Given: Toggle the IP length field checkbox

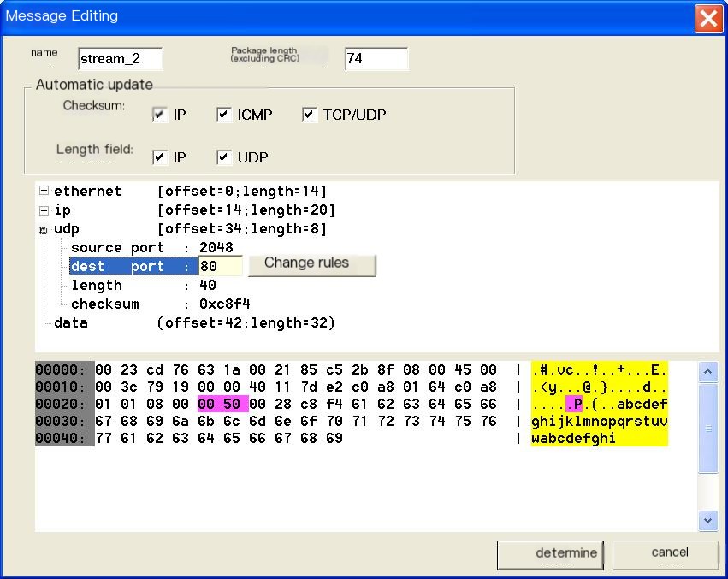Looking at the screenshot, I should 159,157.
